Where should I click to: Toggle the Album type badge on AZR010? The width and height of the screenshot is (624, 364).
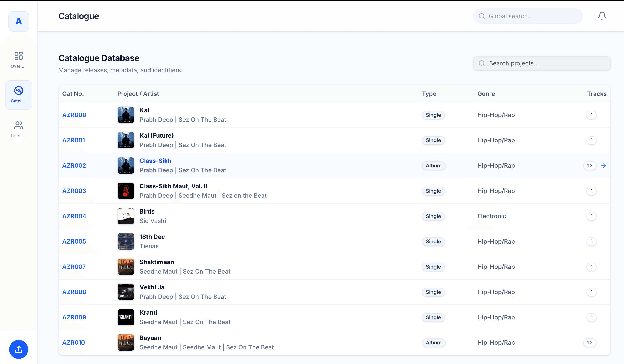click(x=433, y=343)
